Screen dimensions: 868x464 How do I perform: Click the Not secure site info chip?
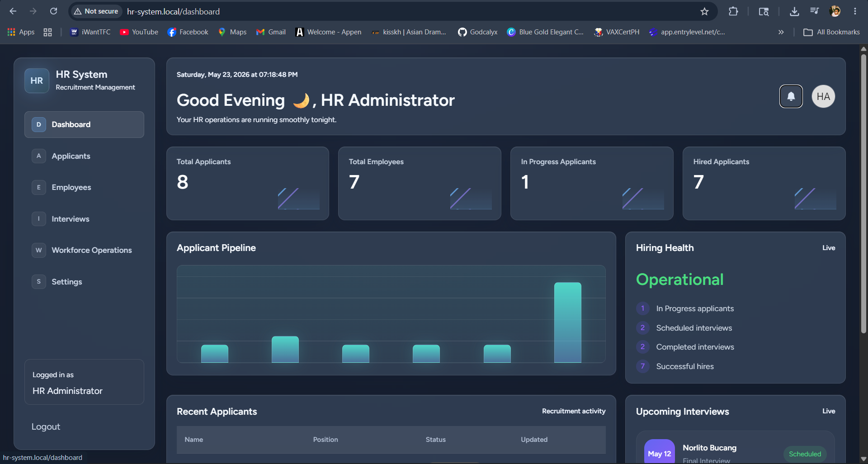point(96,11)
